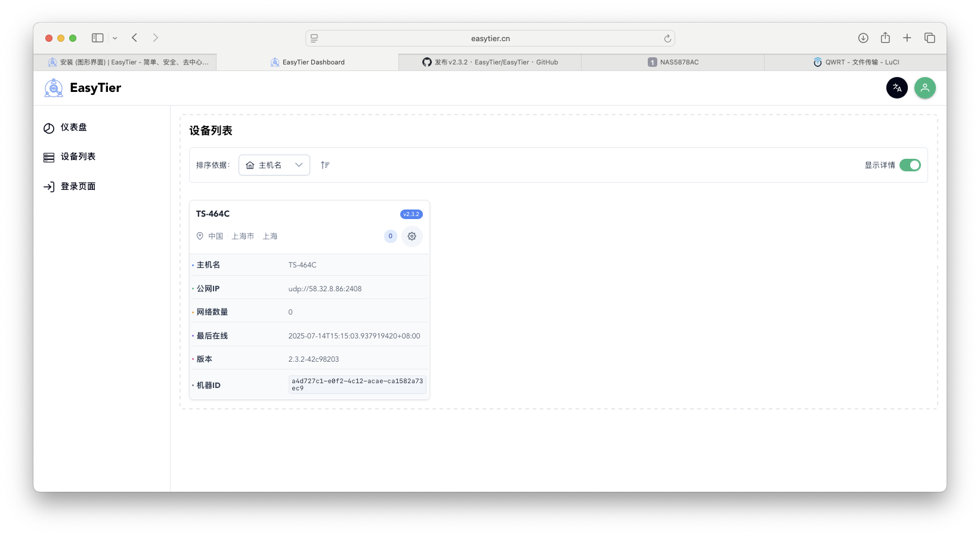Screen dimensions: 980x536
Task: Click the network count badge 0
Action: point(391,236)
